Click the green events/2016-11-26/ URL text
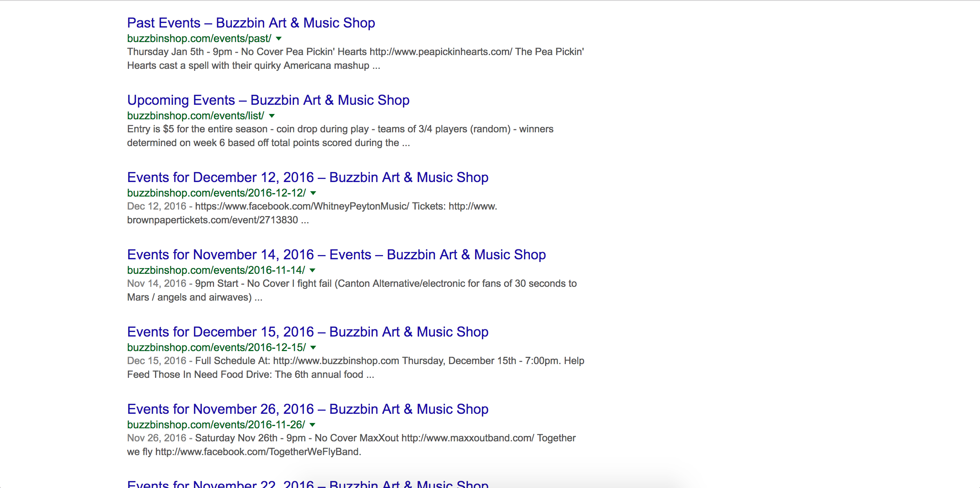This screenshot has width=980, height=488. click(x=216, y=425)
